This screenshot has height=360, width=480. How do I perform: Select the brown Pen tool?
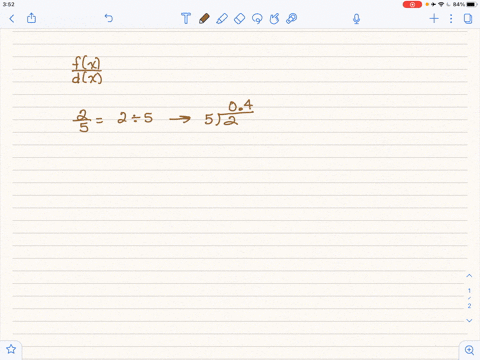(204, 18)
